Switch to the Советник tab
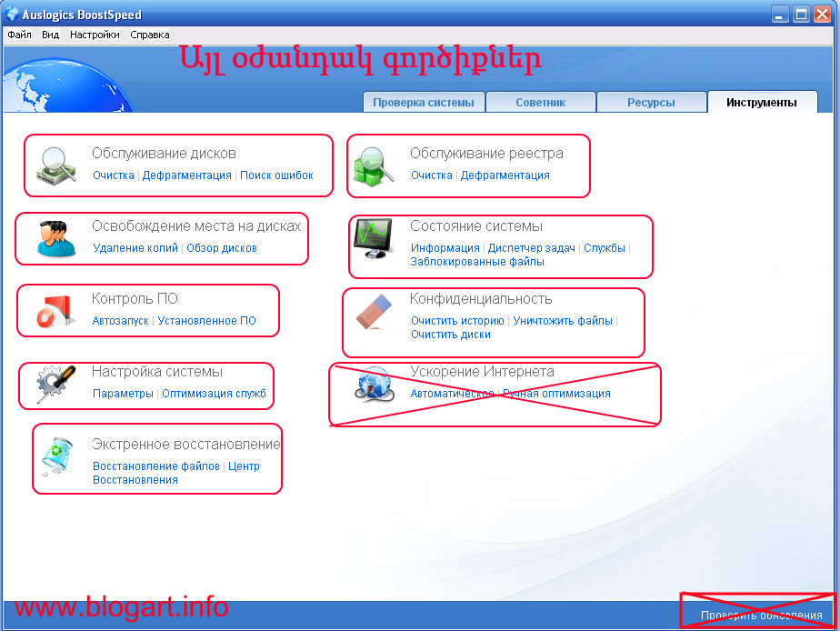The width and height of the screenshot is (840, 631). tap(541, 103)
